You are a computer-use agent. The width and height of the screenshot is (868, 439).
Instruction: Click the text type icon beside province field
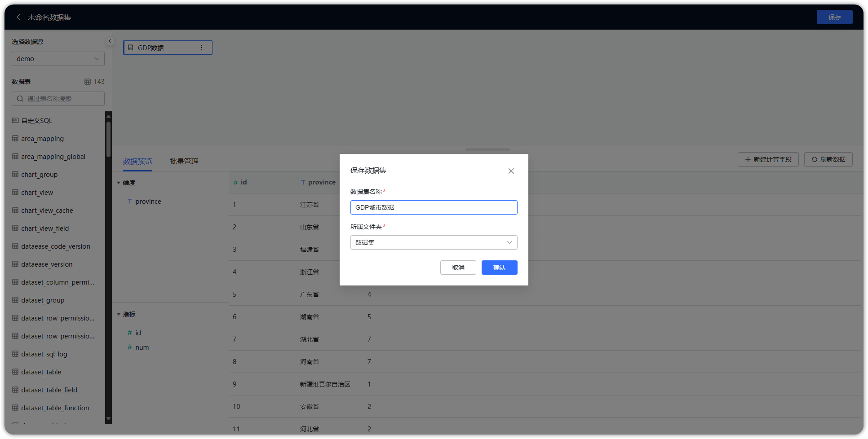click(x=130, y=202)
